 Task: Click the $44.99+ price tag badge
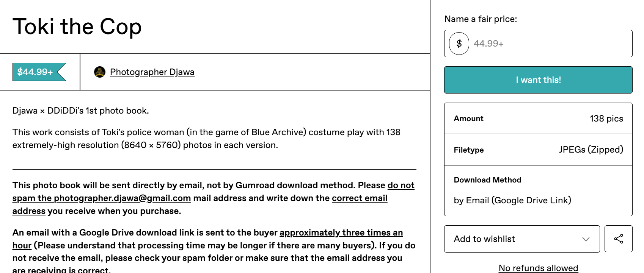[39, 72]
